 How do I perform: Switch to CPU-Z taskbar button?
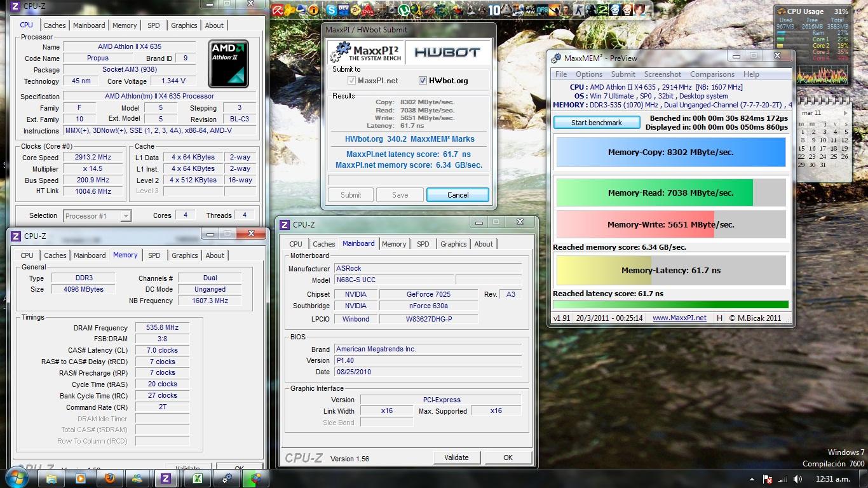coord(166,478)
